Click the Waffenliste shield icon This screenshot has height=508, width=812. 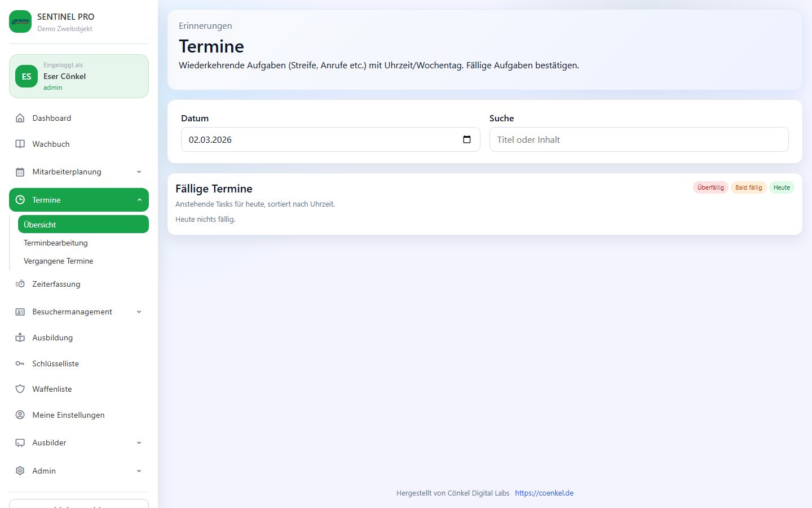20,389
